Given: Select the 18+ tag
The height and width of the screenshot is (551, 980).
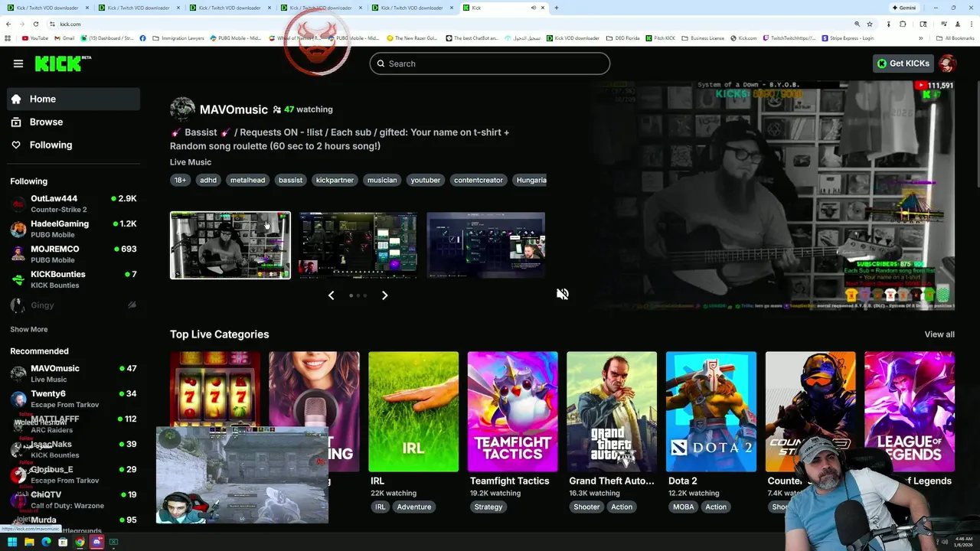Looking at the screenshot, I should (180, 180).
